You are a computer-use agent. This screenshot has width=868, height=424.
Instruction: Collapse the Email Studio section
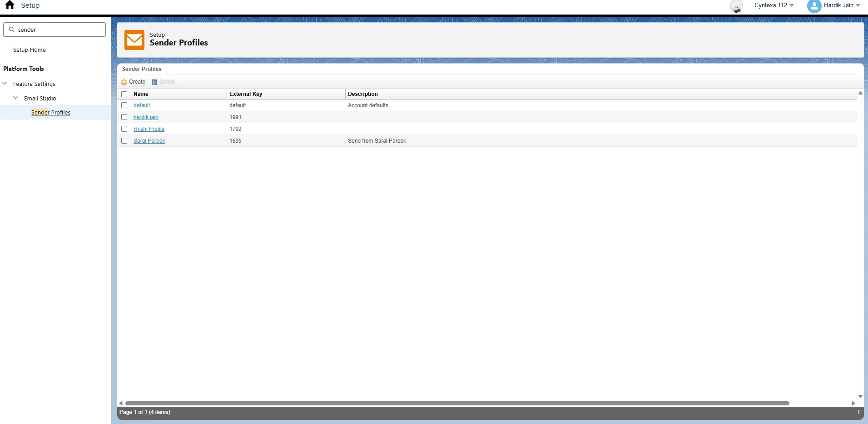[x=15, y=98]
